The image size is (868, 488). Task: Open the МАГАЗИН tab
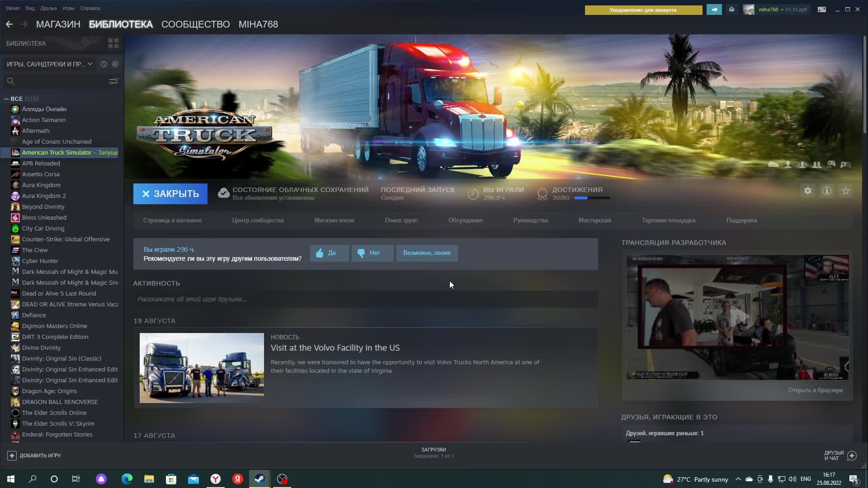[58, 24]
